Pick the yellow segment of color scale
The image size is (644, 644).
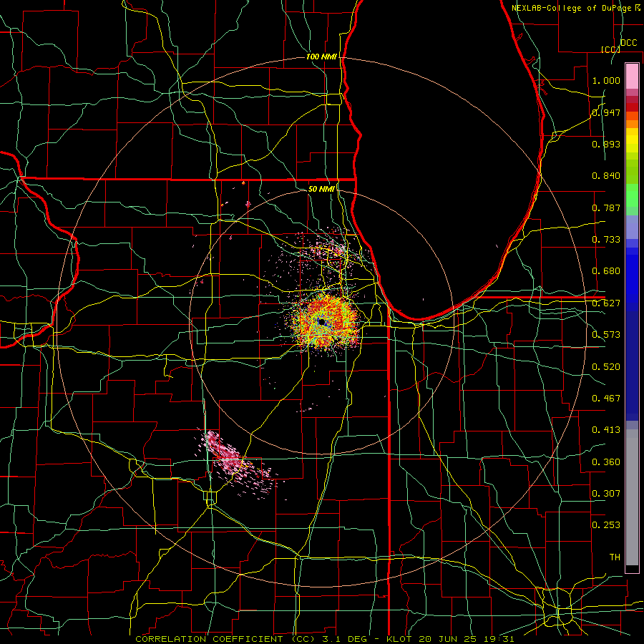[632, 141]
